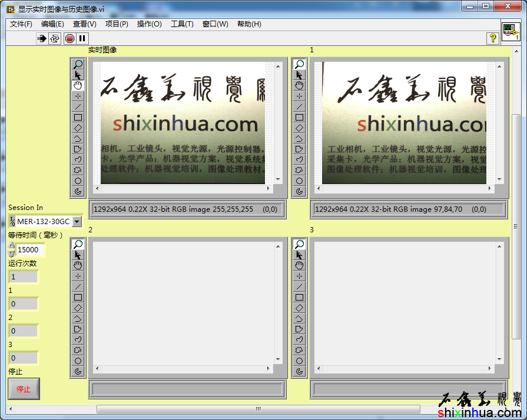Increment the 等待时间 wait time stepper
527x420 pixels.
[11, 245]
